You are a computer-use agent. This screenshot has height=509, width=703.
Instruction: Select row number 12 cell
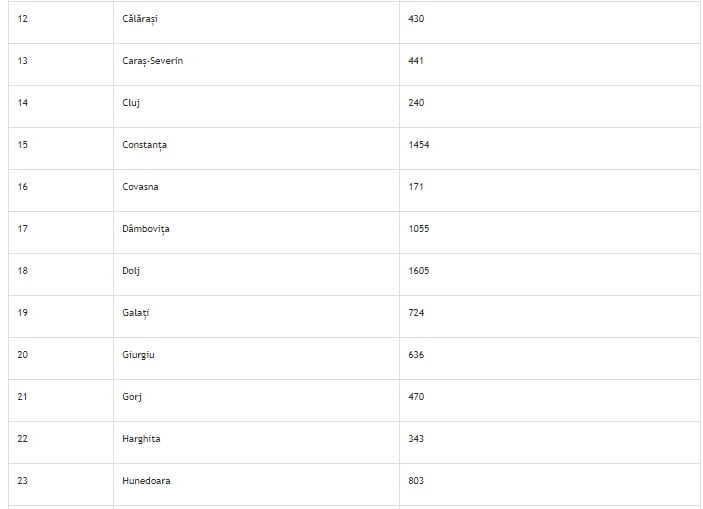[x=23, y=19]
